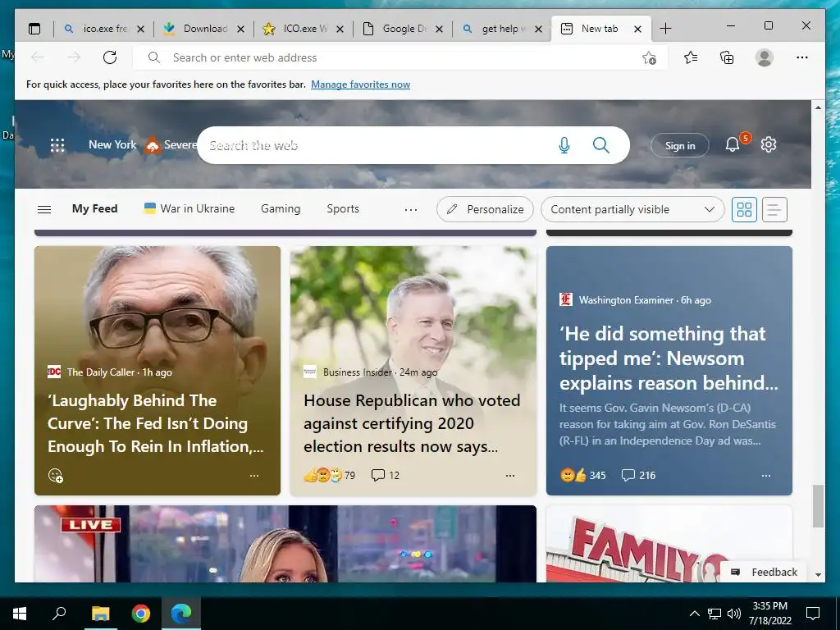Open page settings gear icon

768,144
